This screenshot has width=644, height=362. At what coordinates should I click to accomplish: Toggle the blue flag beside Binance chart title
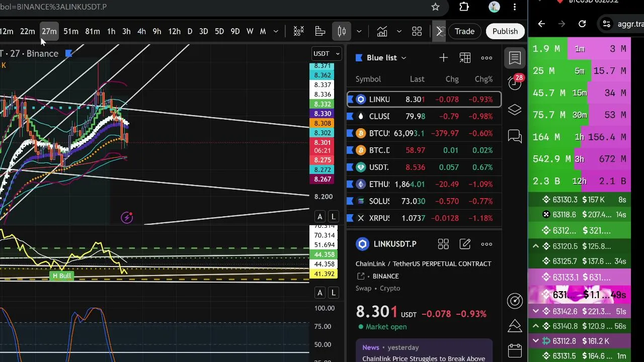point(69,53)
